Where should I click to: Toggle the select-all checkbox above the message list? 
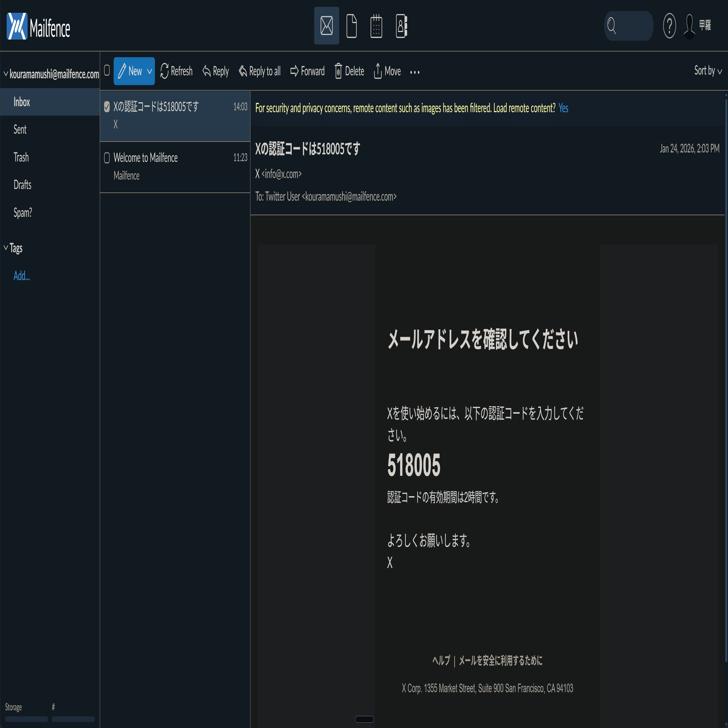coord(107,70)
